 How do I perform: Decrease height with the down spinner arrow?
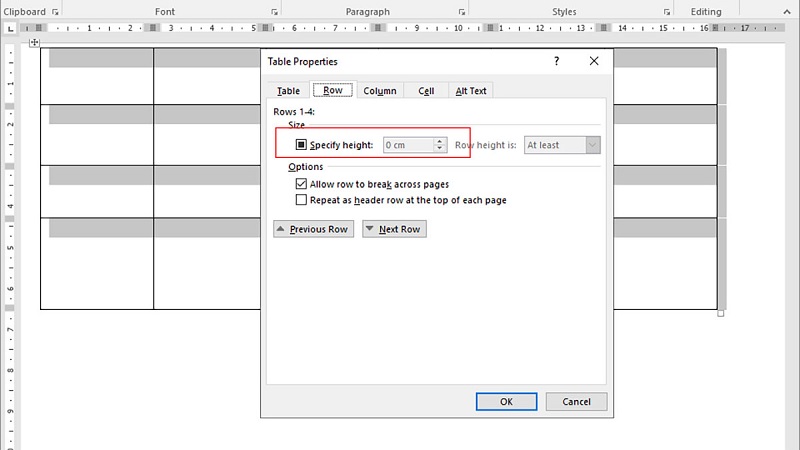coord(439,148)
